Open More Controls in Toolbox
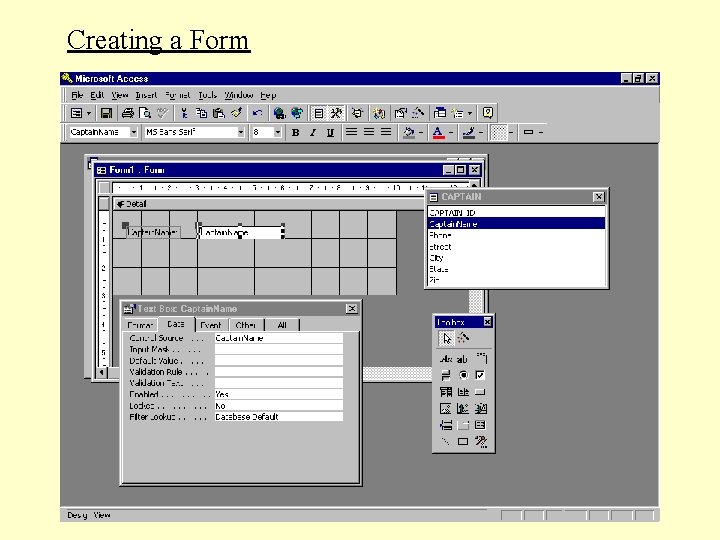The image size is (720, 540). (480, 442)
